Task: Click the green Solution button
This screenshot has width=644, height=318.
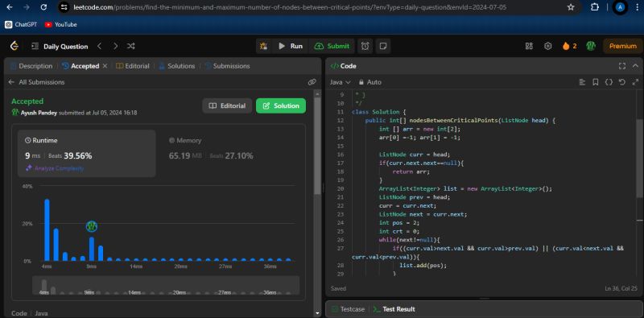Action: click(x=281, y=105)
